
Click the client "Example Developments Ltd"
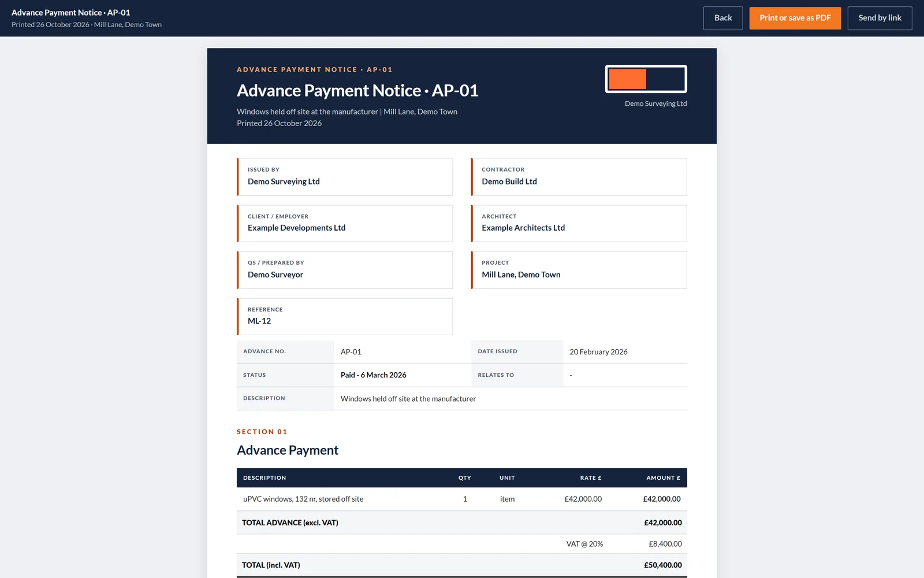point(296,228)
